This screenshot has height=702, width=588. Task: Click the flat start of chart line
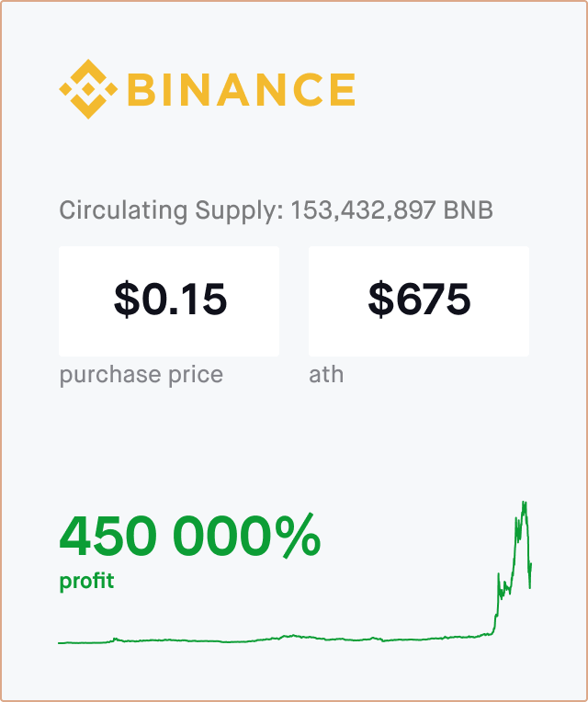pyautogui.click(x=85, y=643)
